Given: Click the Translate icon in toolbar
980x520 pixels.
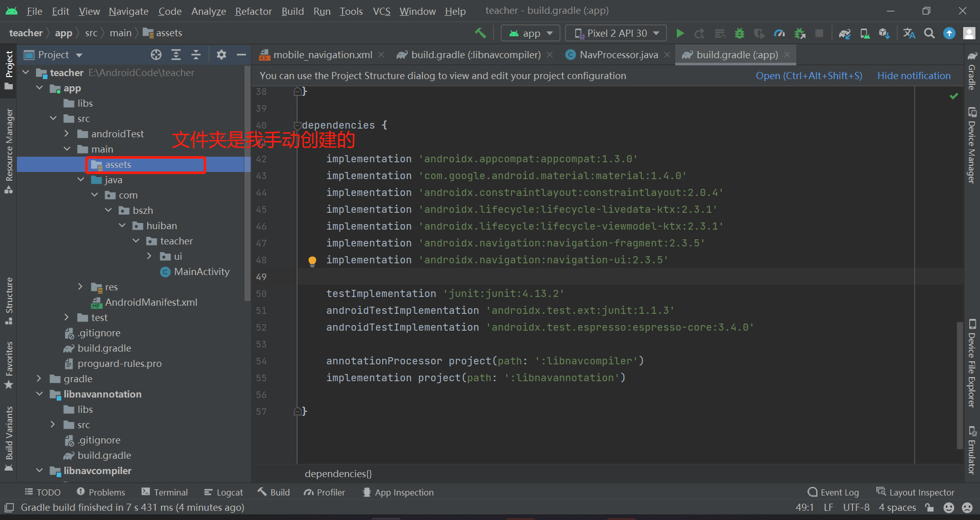Looking at the screenshot, I should click(909, 33).
